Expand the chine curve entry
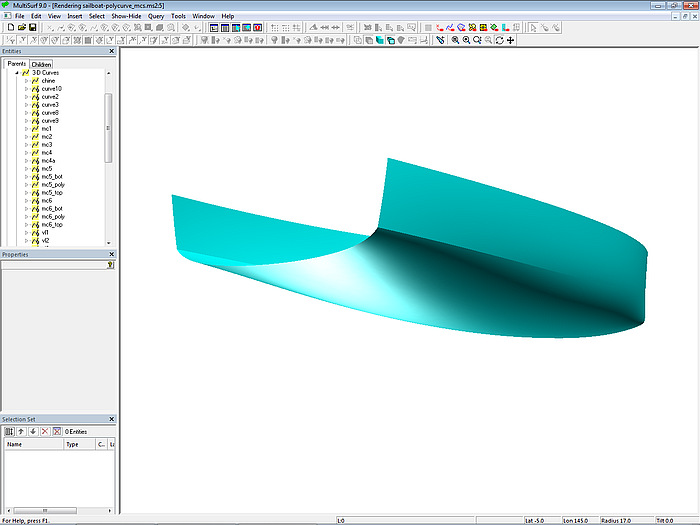 tap(27, 81)
